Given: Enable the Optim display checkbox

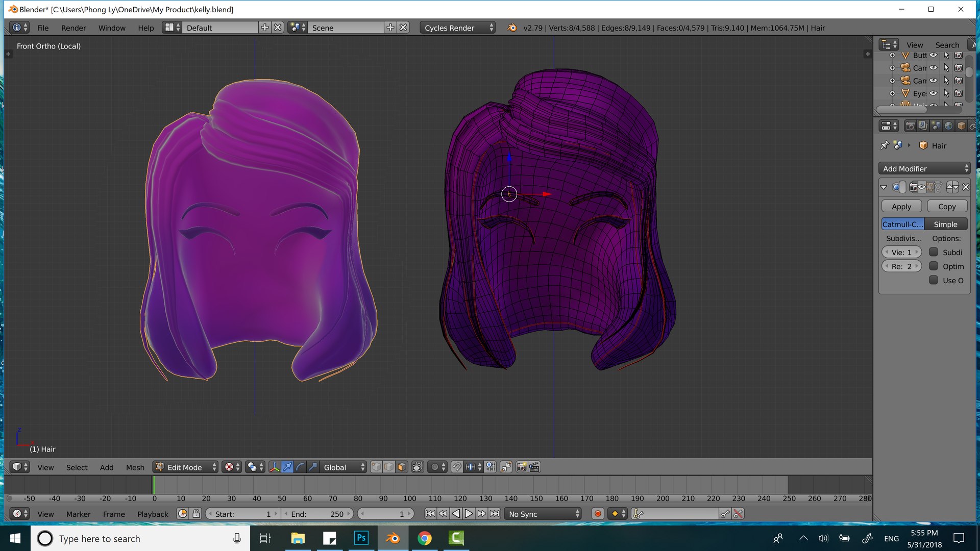Looking at the screenshot, I should click(x=934, y=266).
